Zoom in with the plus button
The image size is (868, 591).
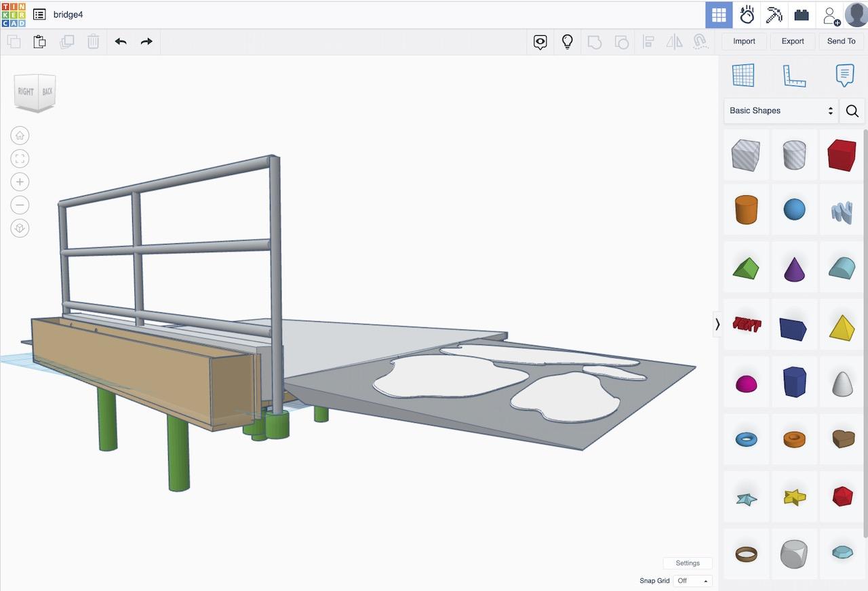(20, 182)
